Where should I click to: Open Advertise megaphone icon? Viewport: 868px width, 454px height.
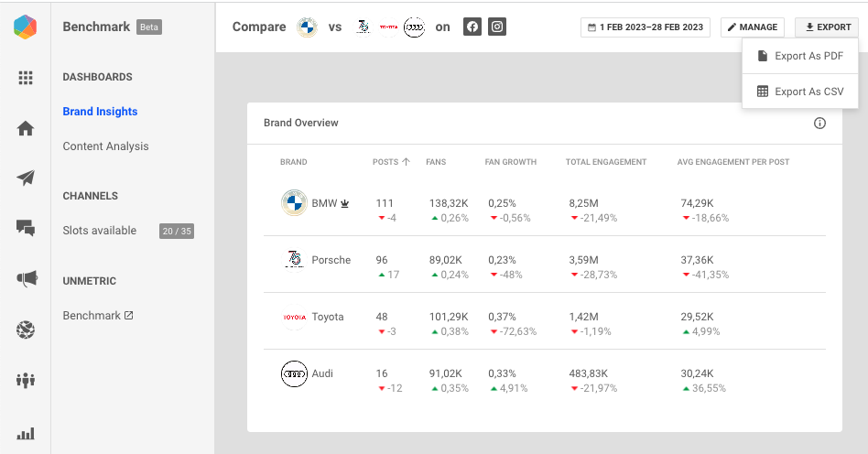[27, 278]
